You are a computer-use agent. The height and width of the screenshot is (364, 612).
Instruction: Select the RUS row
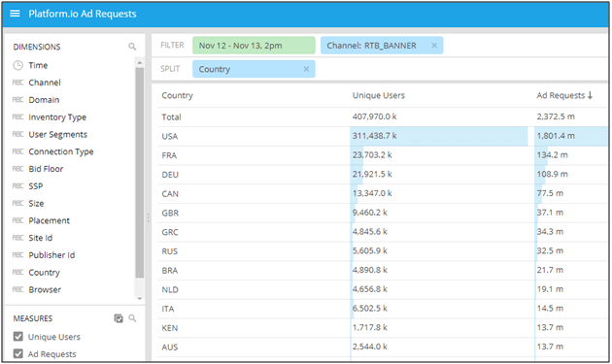383,251
